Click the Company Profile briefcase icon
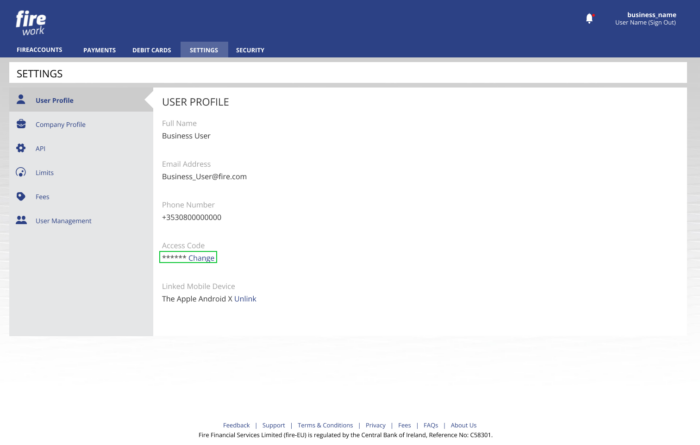The height and width of the screenshot is (445, 700). (21, 124)
